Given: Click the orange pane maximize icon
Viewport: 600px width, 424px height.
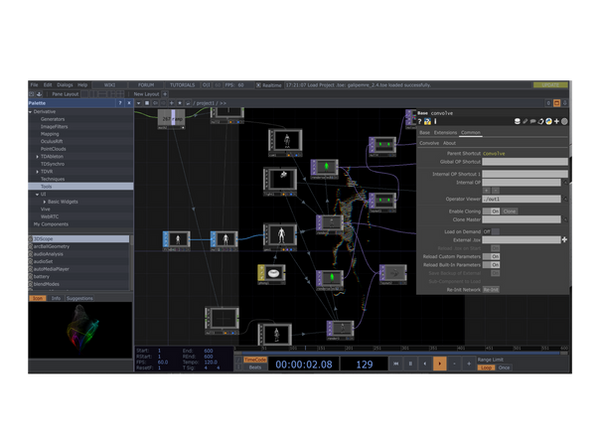Looking at the screenshot, I should (557, 103).
